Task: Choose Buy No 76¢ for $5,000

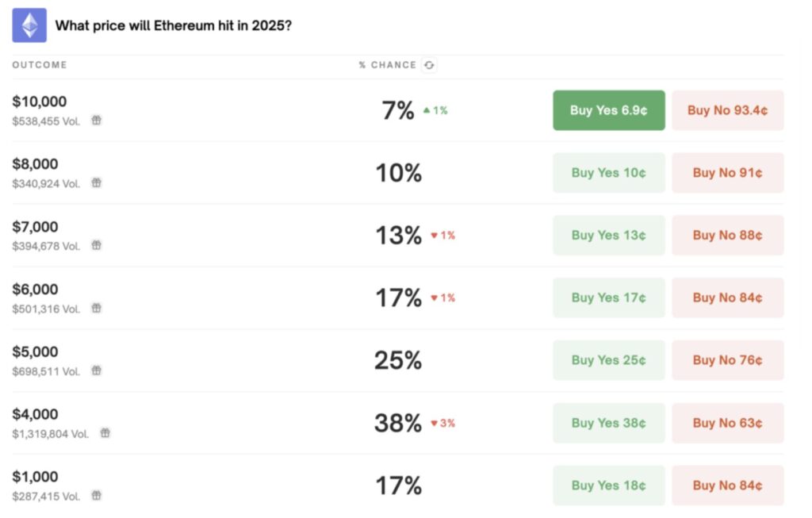Action: pyautogui.click(x=727, y=360)
